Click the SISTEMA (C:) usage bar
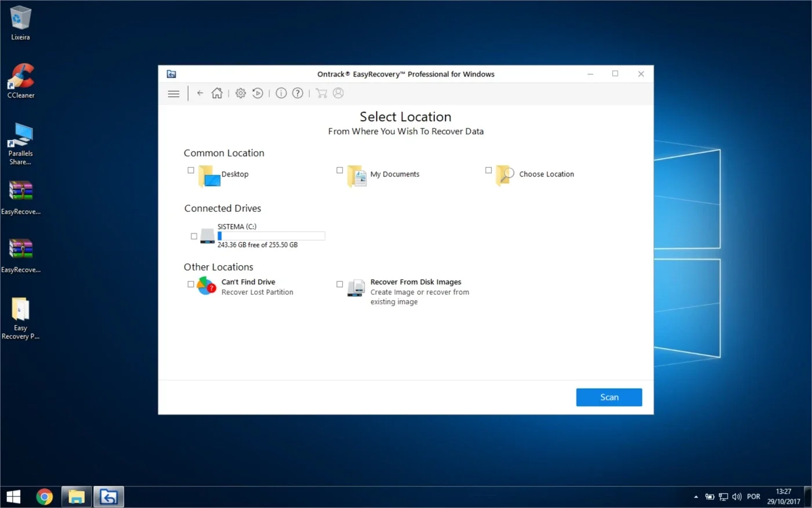Viewport: 812px width, 508px height. (271, 236)
